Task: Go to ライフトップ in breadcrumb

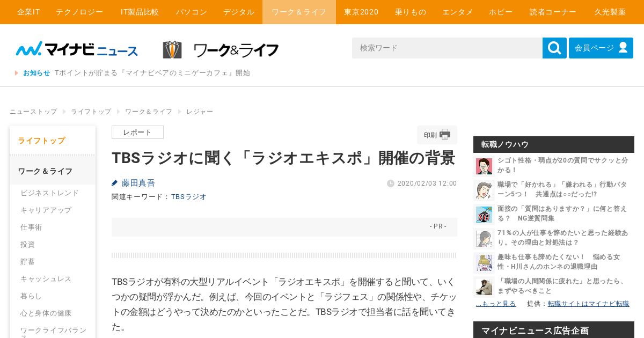Action: click(x=91, y=112)
